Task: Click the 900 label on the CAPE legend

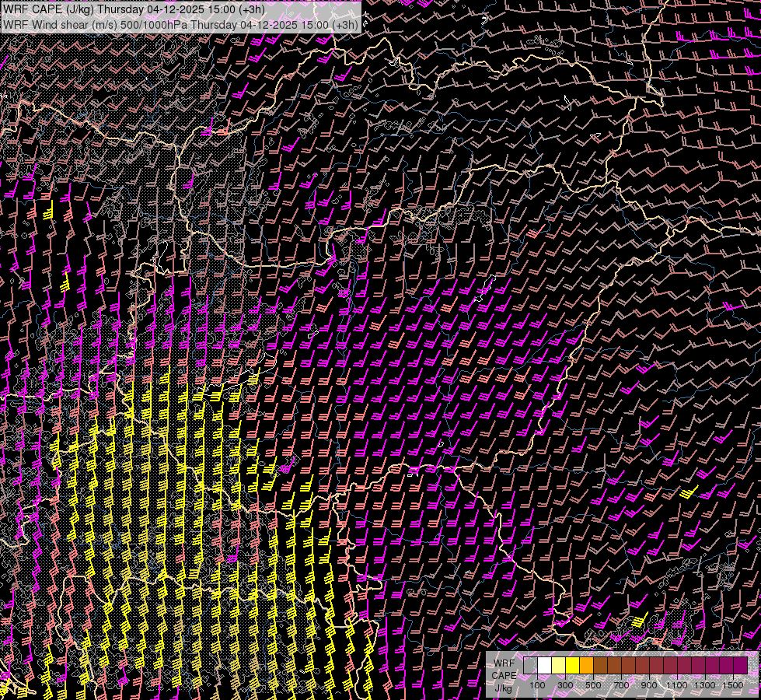Action: click(649, 685)
